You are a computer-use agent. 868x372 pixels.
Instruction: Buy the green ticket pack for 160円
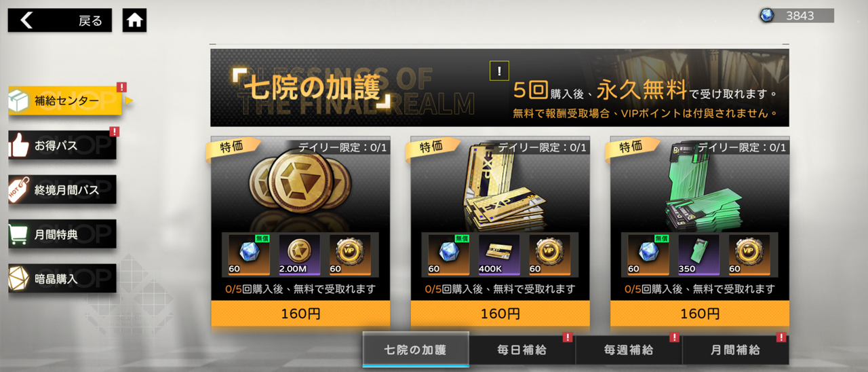pyautogui.click(x=700, y=314)
